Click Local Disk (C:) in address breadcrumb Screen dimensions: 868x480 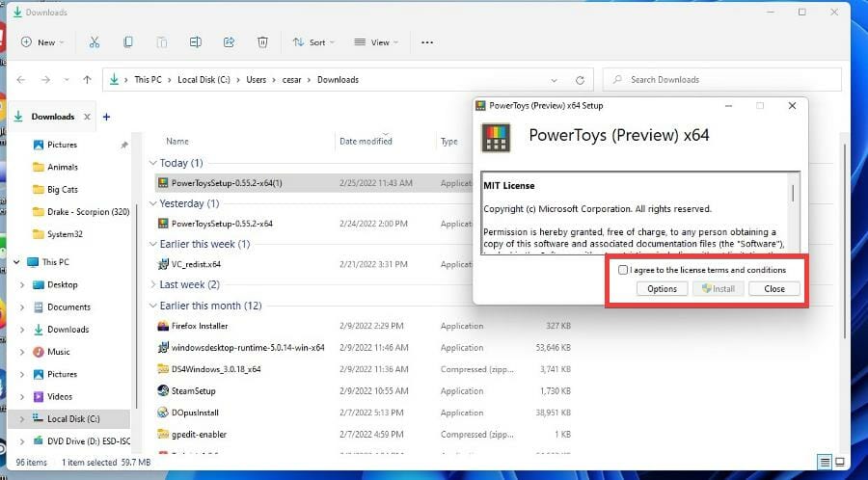point(203,80)
